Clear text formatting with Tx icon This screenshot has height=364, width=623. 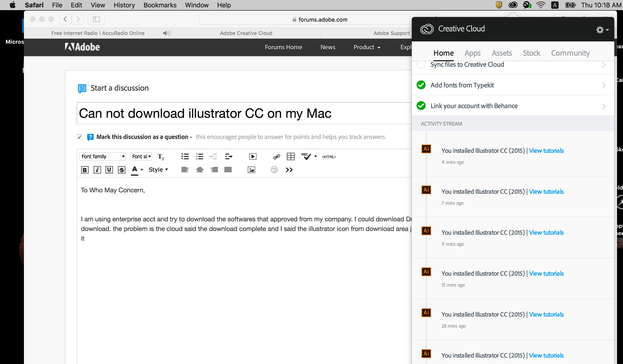[x=161, y=156]
